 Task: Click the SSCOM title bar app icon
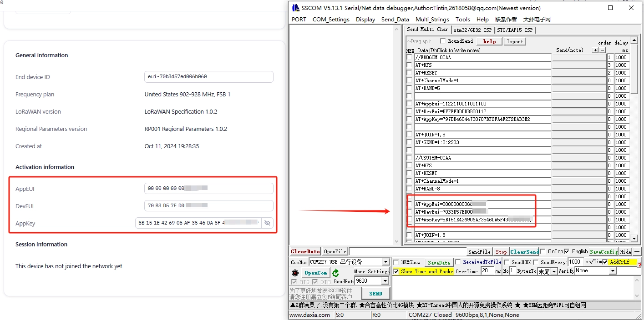click(x=296, y=8)
